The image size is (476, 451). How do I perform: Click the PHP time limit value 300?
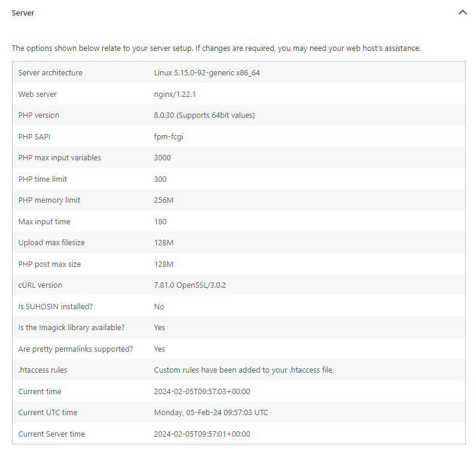160,179
